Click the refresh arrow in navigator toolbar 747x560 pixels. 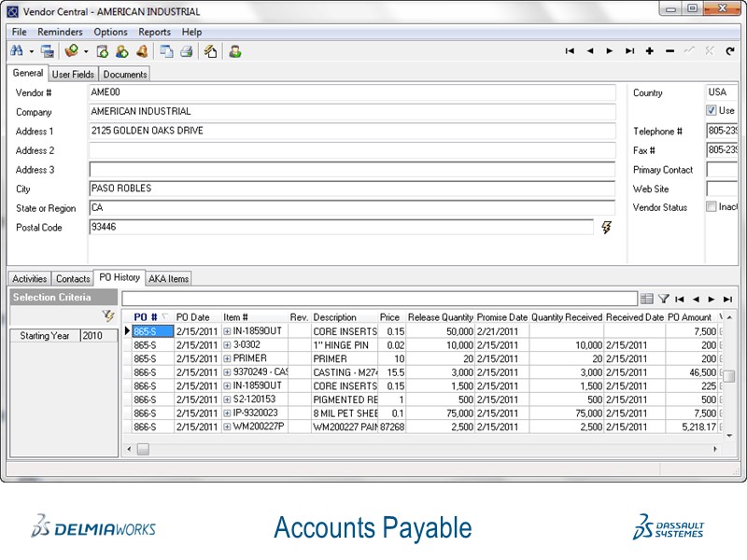(x=730, y=51)
